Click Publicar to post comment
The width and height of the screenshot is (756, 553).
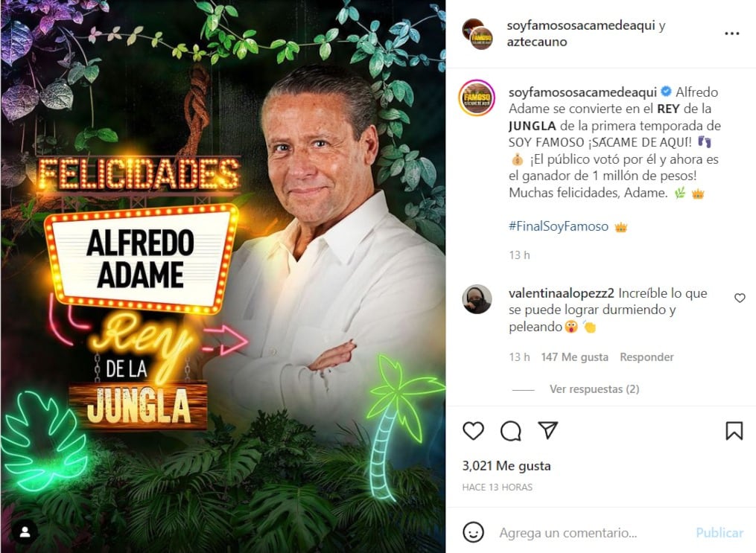pyautogui.click(x=720, y=532)
